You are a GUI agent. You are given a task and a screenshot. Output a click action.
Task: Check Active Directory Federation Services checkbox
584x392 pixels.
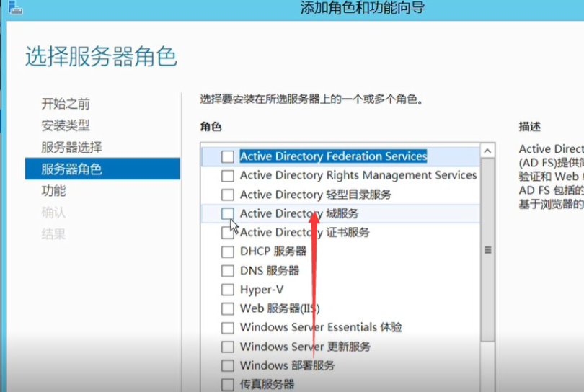(x=228, y=156)
